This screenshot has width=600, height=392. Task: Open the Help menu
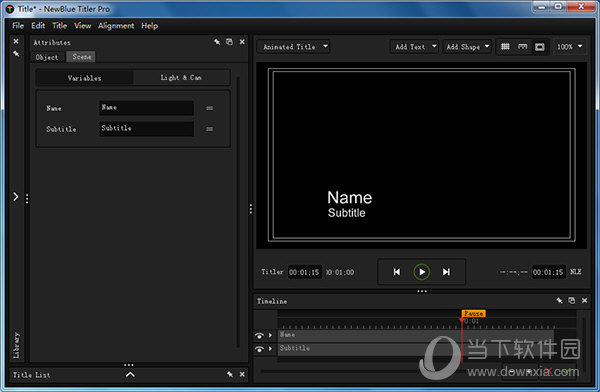pos(149,26)
